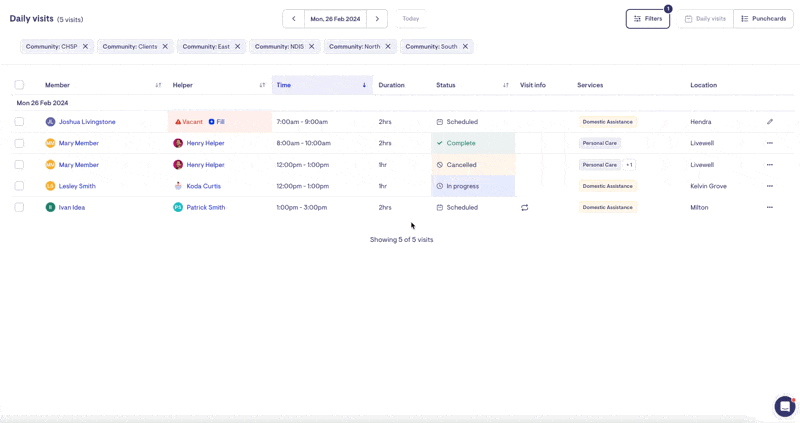Open Joshua Livingstone member profile

pyautogui.click(x=87, y=122)
